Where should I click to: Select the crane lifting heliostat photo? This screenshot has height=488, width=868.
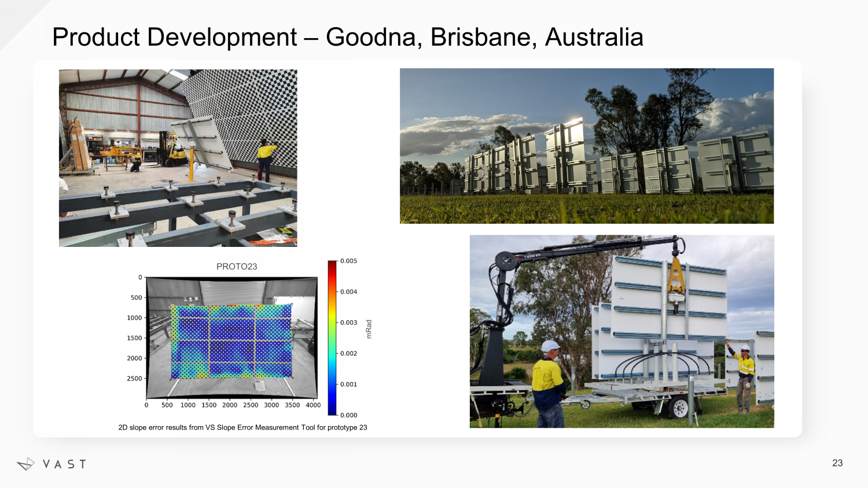(x=622, y=331)
